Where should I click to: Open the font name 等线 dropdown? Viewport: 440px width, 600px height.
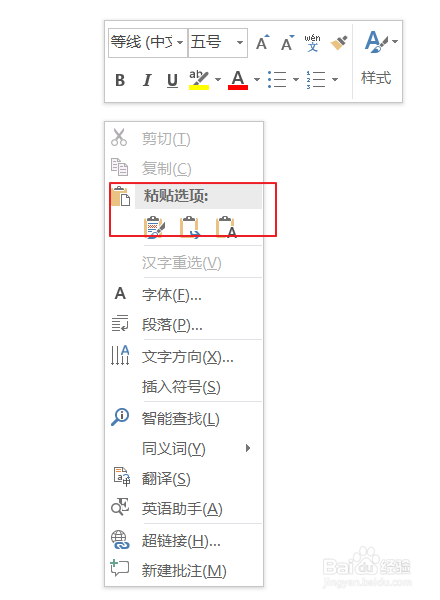pyautogui.click(x=179, y=42)
